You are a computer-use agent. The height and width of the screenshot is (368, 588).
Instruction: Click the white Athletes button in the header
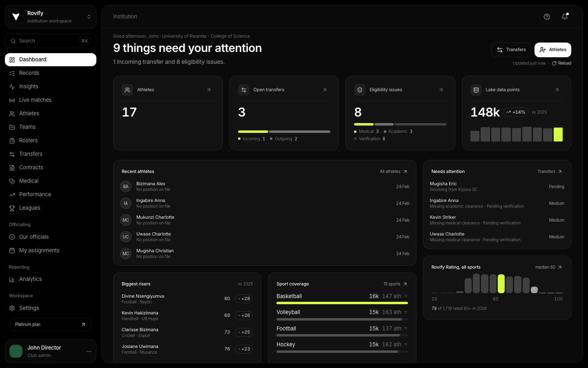[x=553, y=50]
